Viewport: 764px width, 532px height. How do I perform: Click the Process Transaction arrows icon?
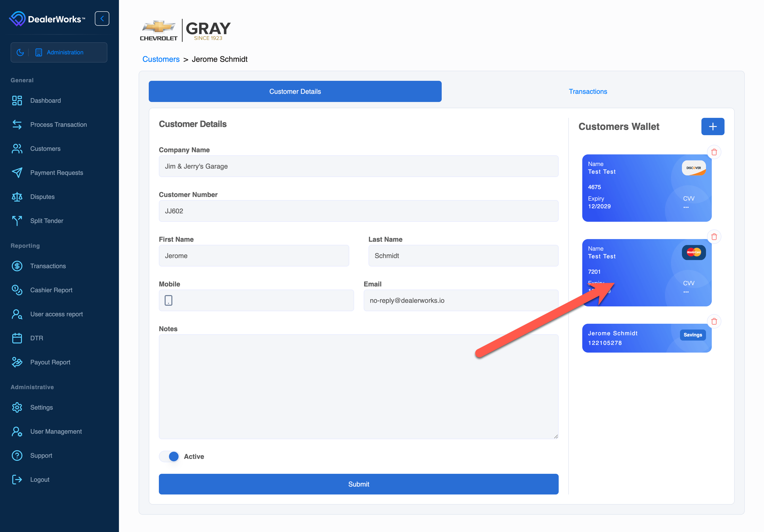tap(17, 124)
